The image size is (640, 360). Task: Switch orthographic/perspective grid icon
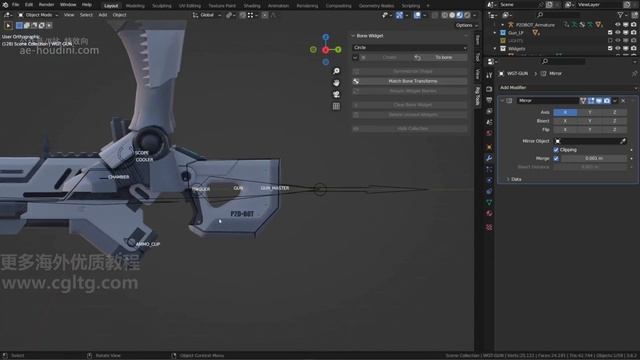(x=336, y=106)
